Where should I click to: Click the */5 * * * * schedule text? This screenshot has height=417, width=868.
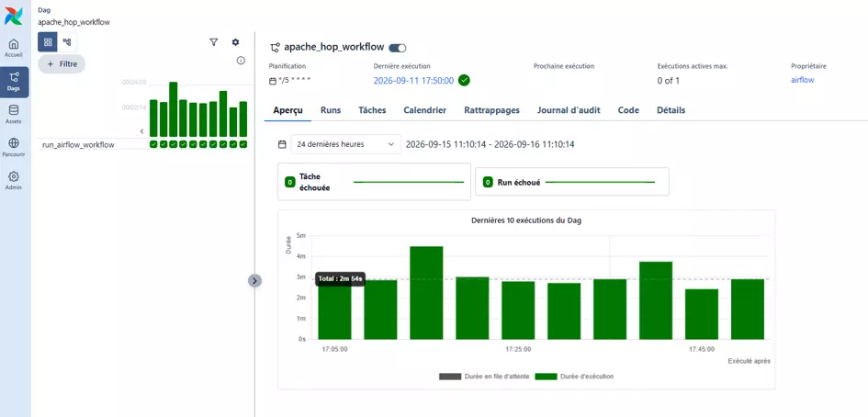pyautogui.click(x=295, y=80)
